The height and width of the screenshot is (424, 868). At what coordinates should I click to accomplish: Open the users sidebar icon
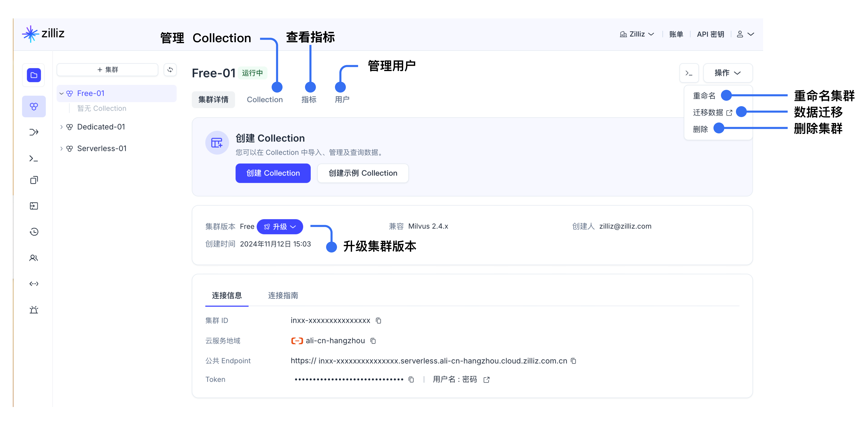point(34,258)
